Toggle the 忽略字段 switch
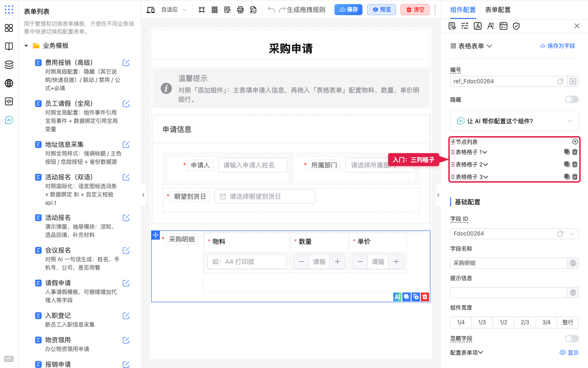Image resolution: width=588 pixels, height=368 pixels. [572, 339]
